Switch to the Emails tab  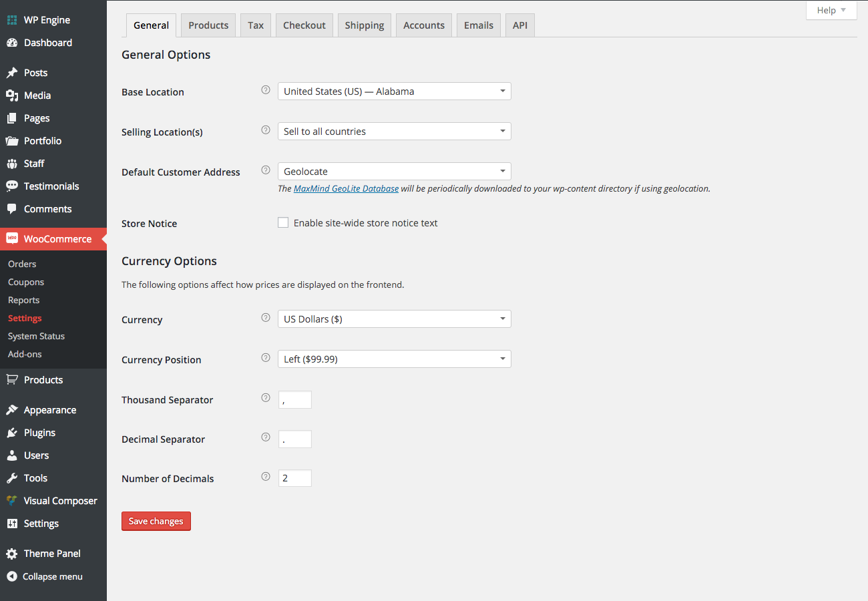pyautogui.click(x=479, y=25)
